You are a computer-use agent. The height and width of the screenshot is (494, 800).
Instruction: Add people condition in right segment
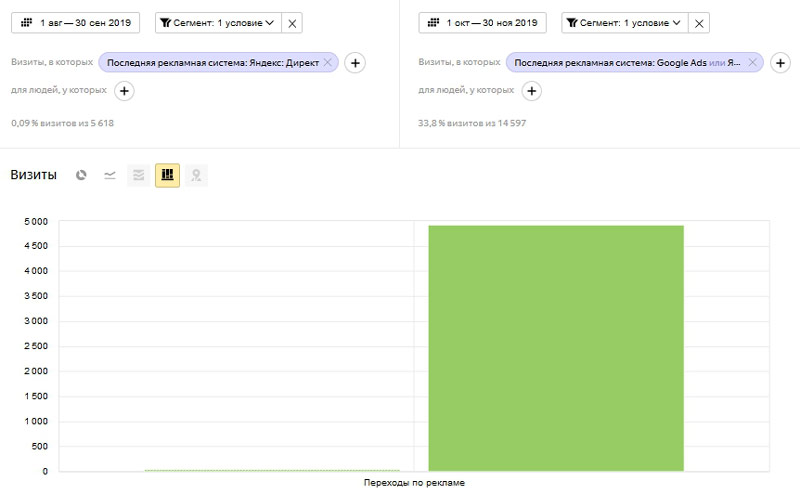(x=532, y=91)
